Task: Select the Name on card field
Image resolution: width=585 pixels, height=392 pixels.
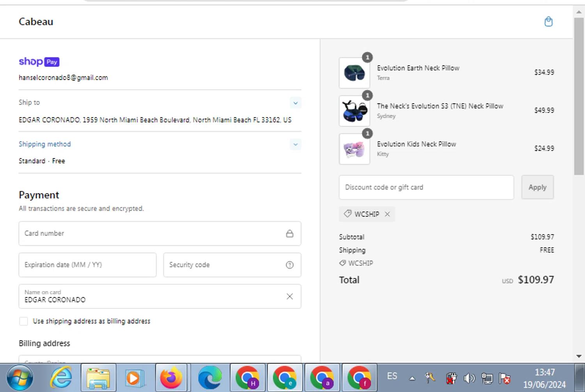Action: pos(160,296)
